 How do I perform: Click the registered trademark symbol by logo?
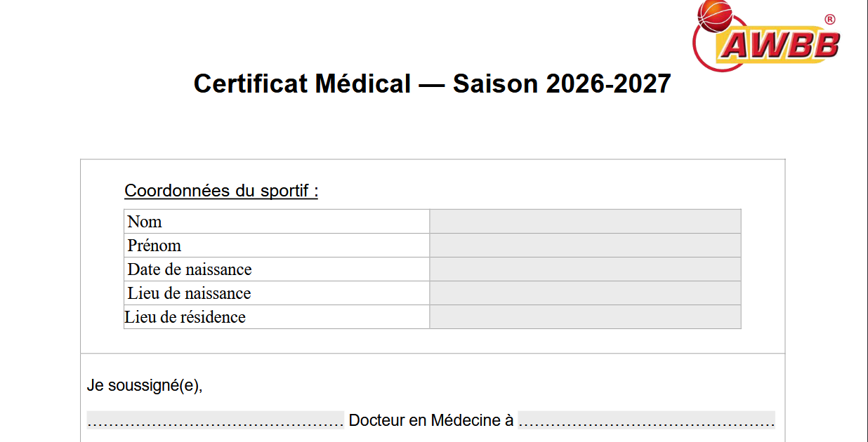(x=829, y=20)
